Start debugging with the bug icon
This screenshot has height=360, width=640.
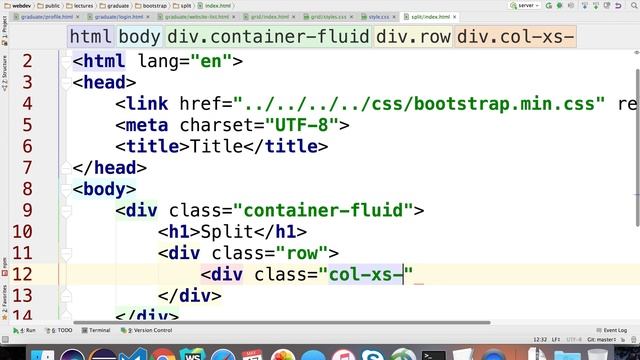tap(560, 5)
